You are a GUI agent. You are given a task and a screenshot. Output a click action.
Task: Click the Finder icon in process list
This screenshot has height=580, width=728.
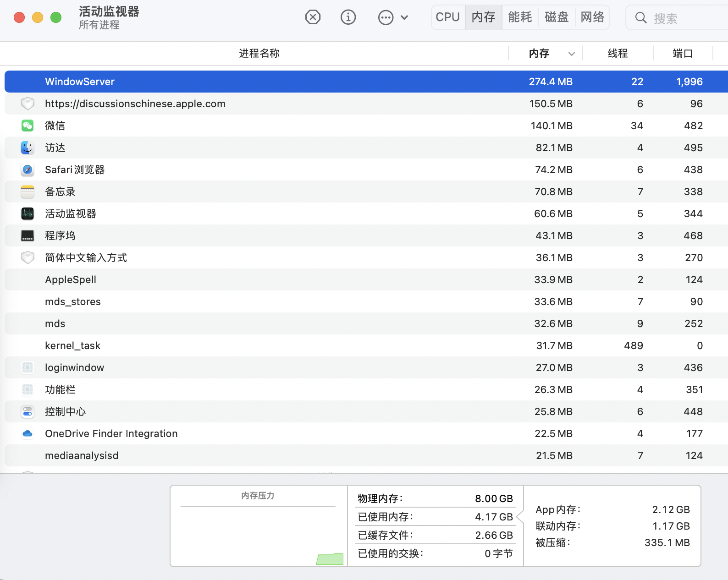click(x=28, y=148)
